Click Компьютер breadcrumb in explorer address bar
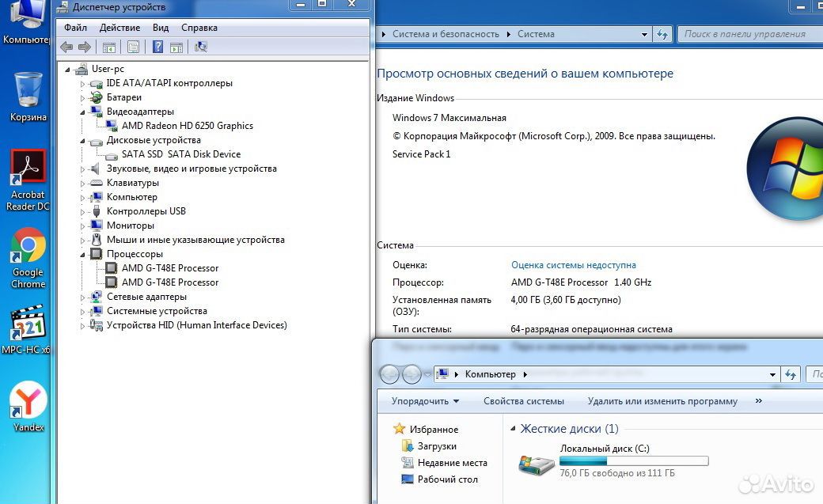The width and height of the screenshot is (823, 504). point(490,374)
